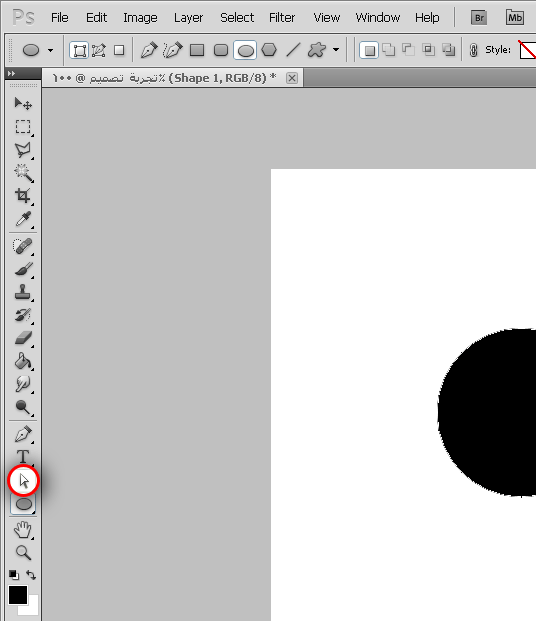Select the Move tool
The width and height of the screenshot is (536, 621).
pos(23,104)
